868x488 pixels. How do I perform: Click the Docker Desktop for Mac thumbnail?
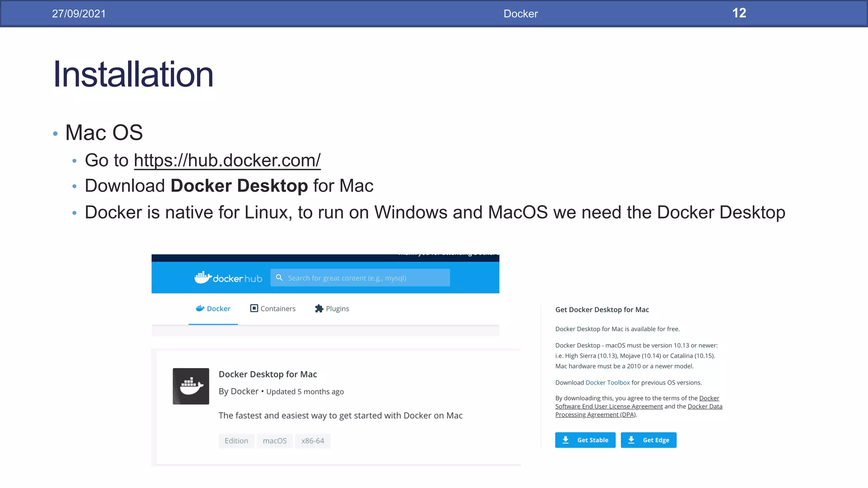(191, 386)
